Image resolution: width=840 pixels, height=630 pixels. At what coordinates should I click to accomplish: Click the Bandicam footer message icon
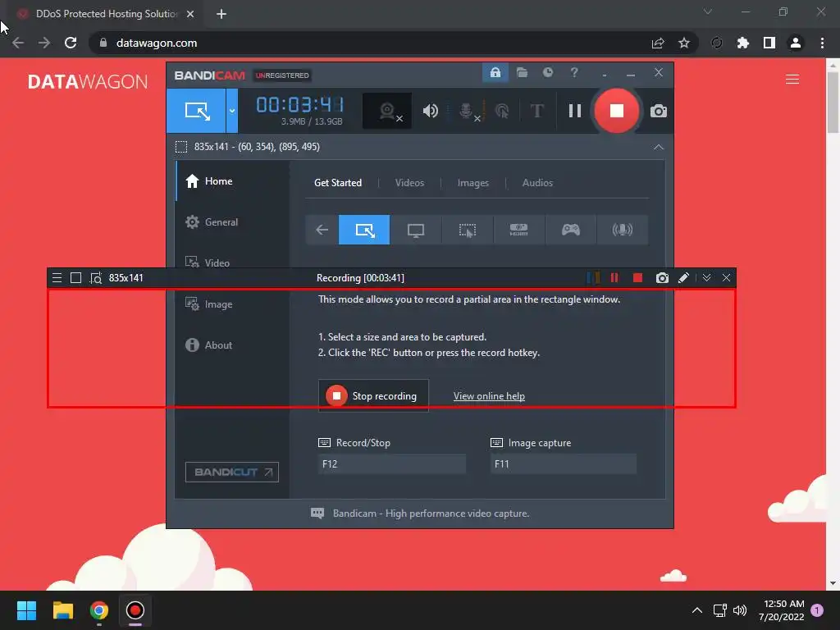click(317, 514)
